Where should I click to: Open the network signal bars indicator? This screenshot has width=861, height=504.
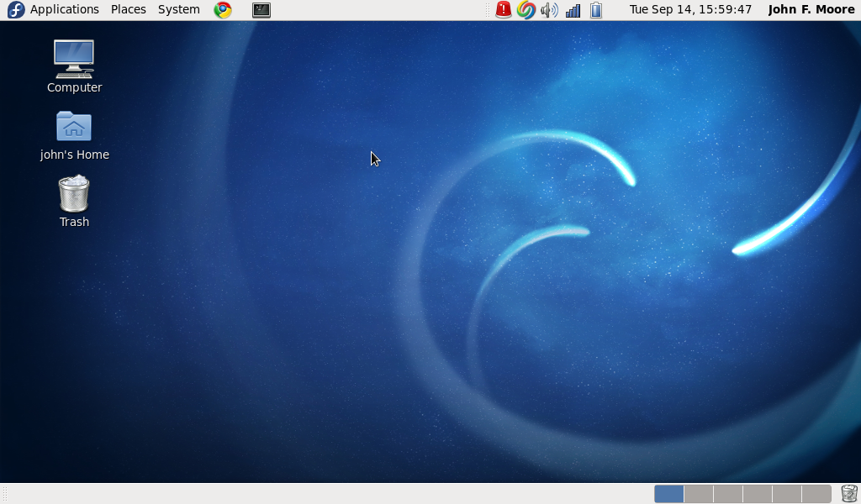[573, 10]
